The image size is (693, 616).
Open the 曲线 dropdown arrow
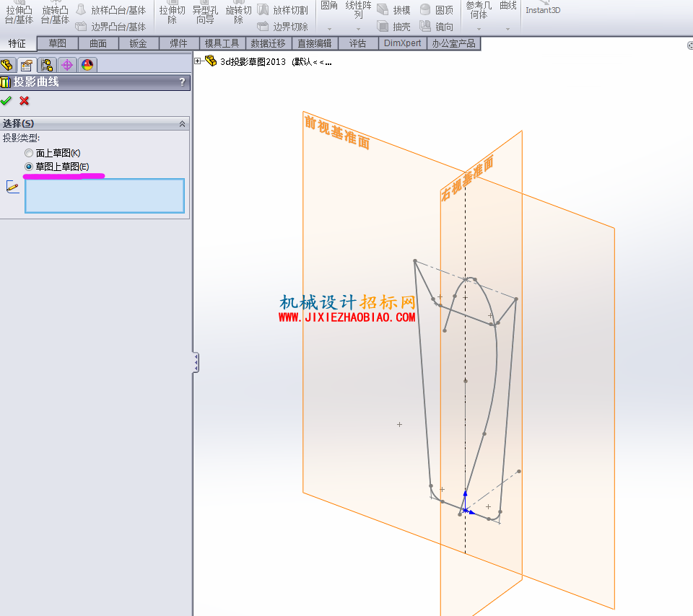pos(507,29)
